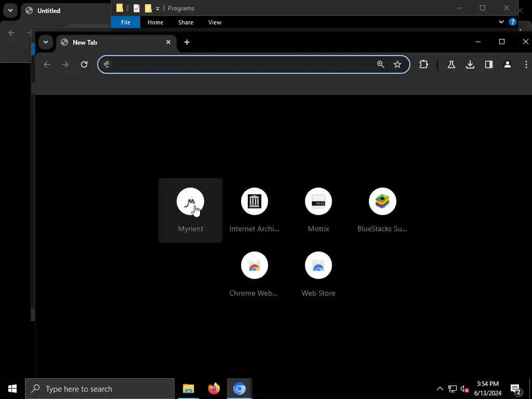Click the Chromium icon in the taskbar

[239, 389]
